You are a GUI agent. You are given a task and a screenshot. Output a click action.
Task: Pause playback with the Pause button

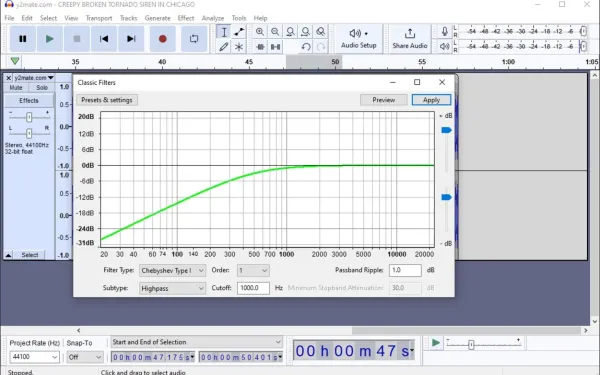23,39
